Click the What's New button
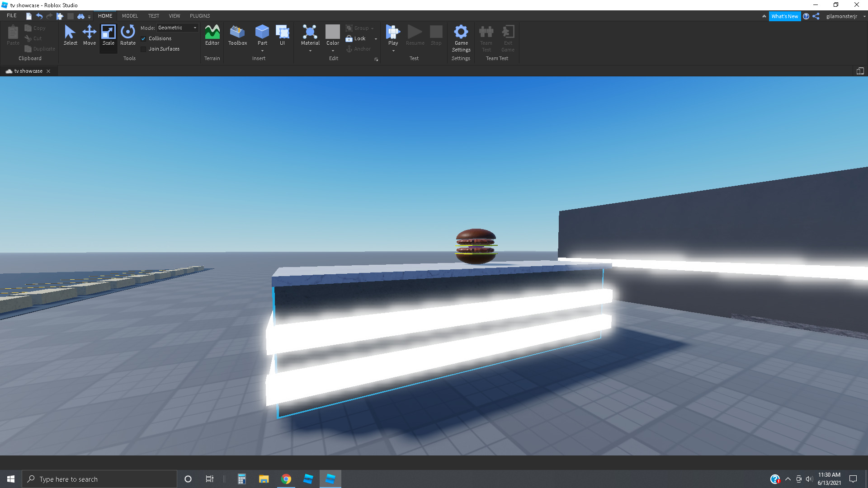Viewport: 868px width, 488px height. (784, 16)
